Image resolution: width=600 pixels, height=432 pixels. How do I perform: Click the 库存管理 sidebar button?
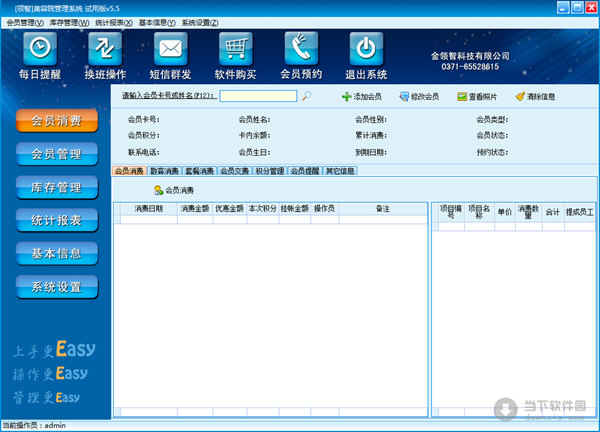pyautogui.click(x=57, y=187)
